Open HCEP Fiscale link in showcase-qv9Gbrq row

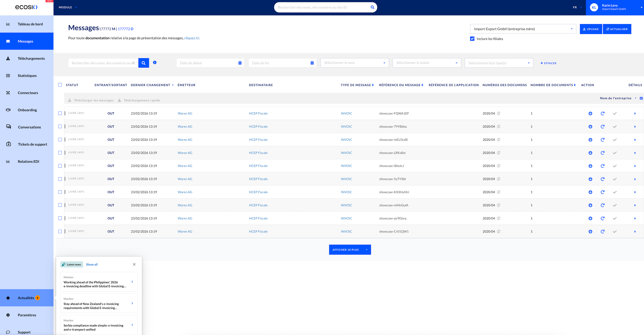coord(258,218)
